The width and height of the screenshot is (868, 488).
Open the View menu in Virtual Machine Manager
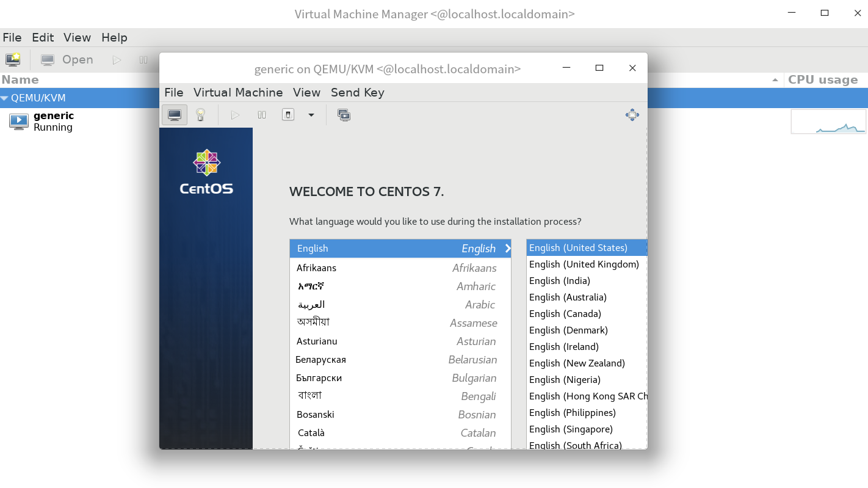(x=78, y=37)
